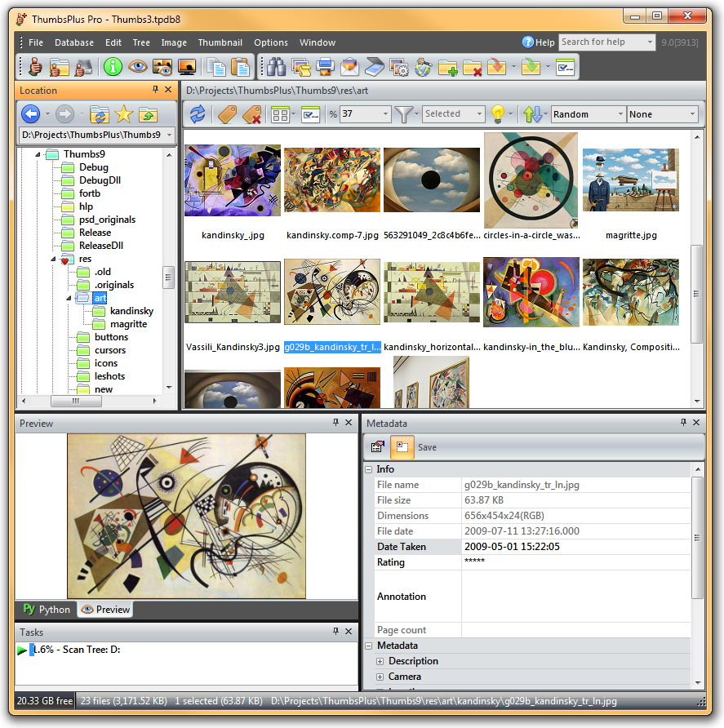Screen dimensions: 724x728
Task: Click the up-down sort arrows icon
Action: click(533, 113)
